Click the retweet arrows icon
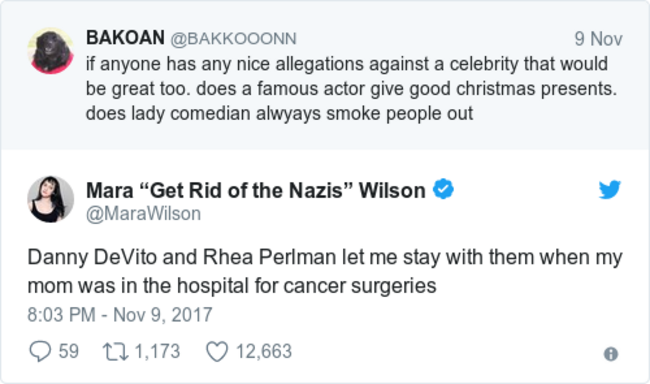 coord(116,352)
